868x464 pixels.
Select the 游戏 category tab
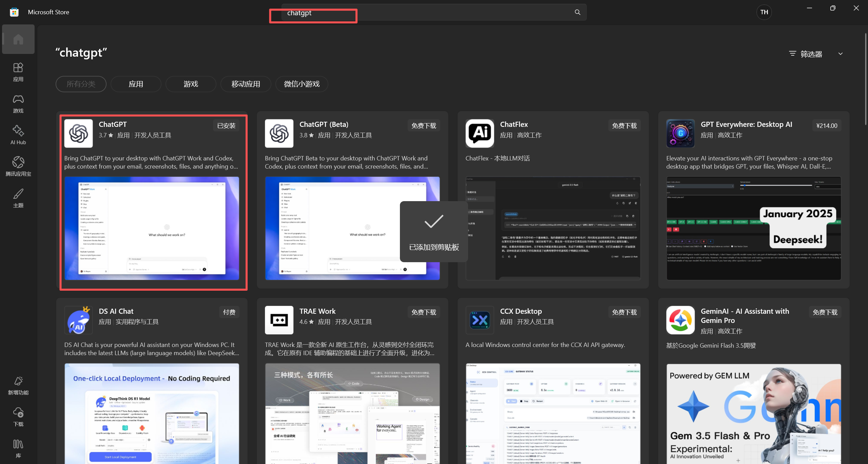click(x=191, y=84)
